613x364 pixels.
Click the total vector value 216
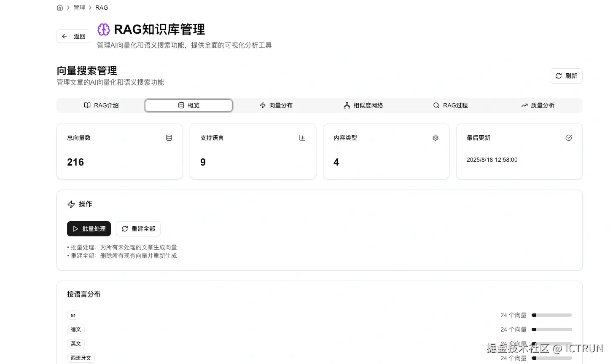point(75,162)
